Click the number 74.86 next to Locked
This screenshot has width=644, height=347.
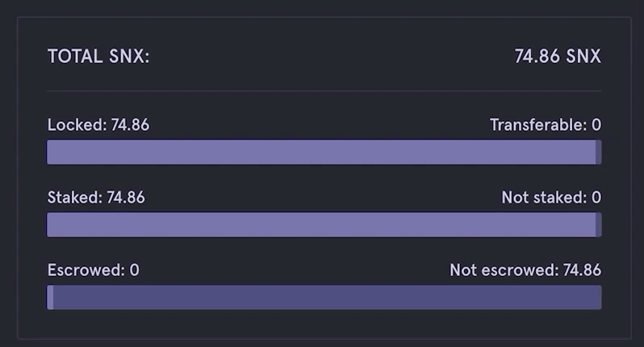pyautogui.click(x=130, y=125)
